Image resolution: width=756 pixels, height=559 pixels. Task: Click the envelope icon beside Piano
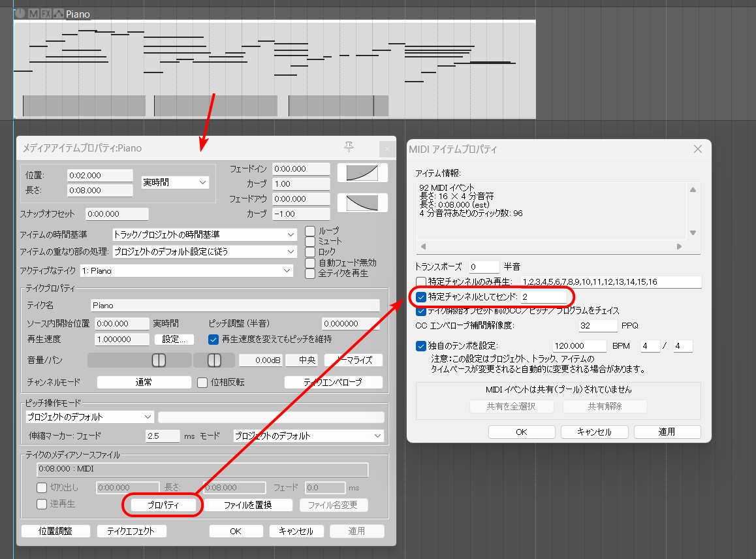(59, 13)
